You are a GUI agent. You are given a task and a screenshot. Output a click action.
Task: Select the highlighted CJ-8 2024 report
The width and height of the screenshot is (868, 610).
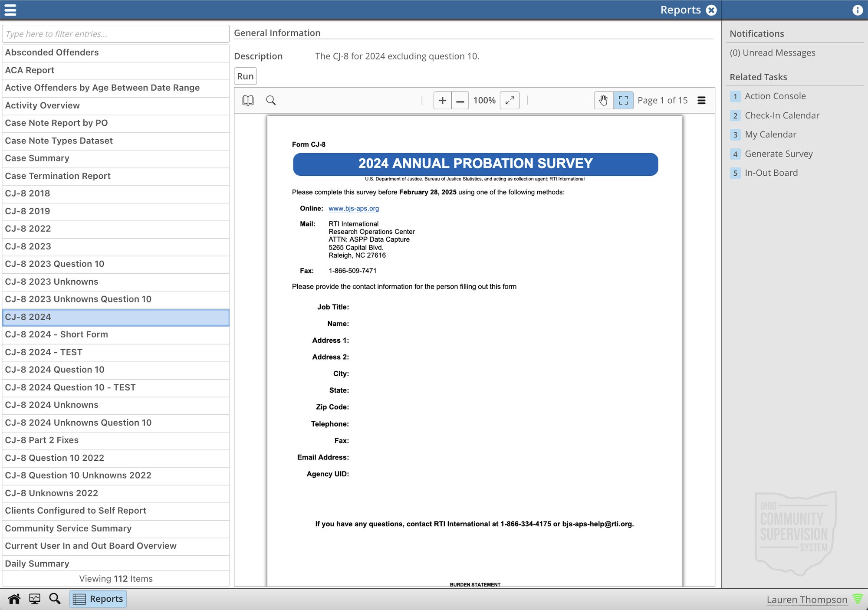[x=116, y=317]
